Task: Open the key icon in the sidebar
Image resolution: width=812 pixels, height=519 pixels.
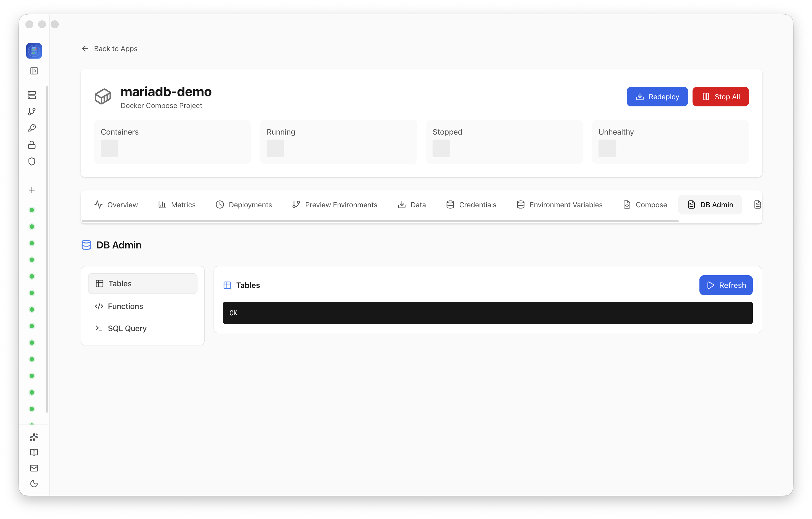Action: click(x=32, y=128)
